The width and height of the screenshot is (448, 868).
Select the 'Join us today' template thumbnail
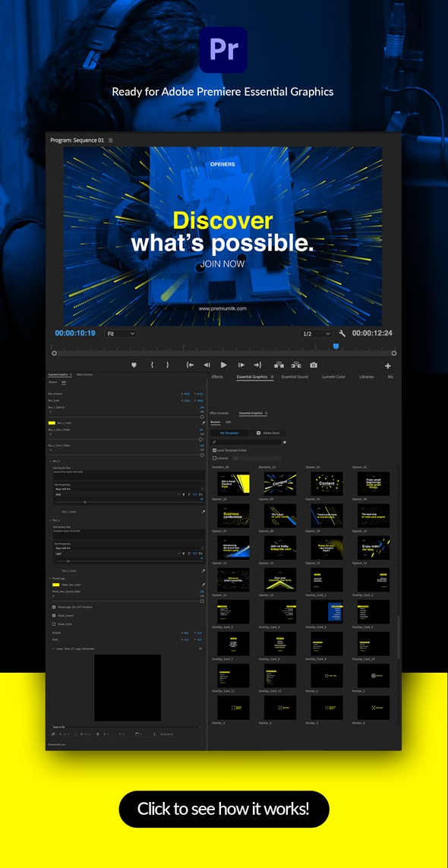(x=279, y=548)
